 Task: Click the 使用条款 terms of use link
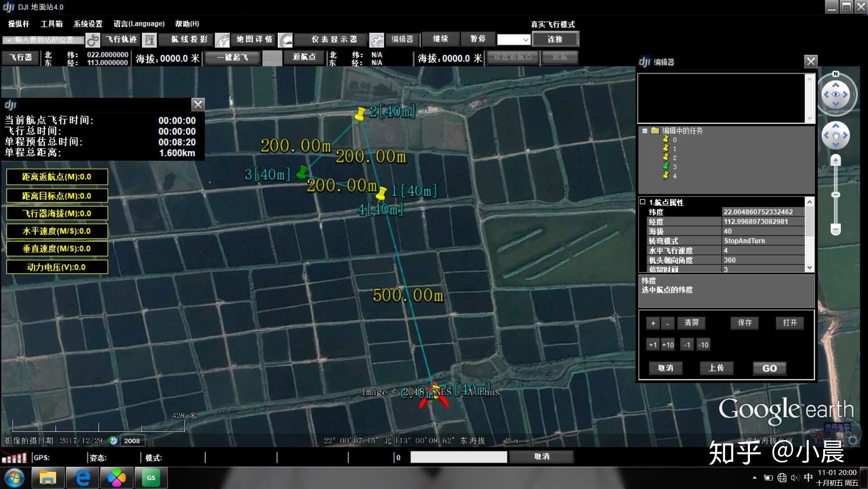click(x=837, y=427)
